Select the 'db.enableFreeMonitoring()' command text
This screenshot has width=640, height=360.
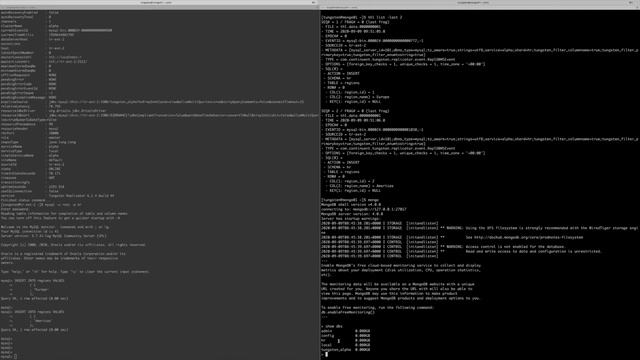coord(348,312)
